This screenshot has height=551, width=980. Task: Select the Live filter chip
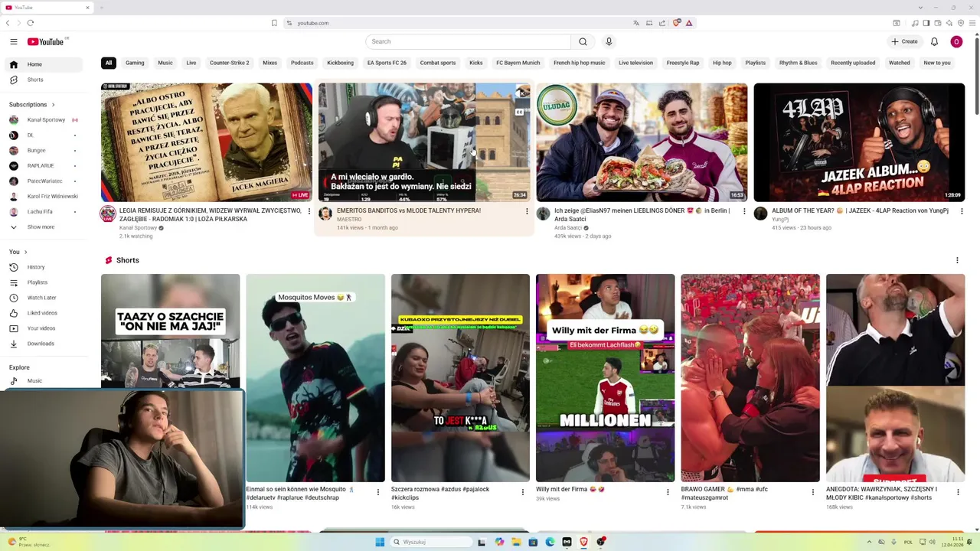[x=191, y=63]
